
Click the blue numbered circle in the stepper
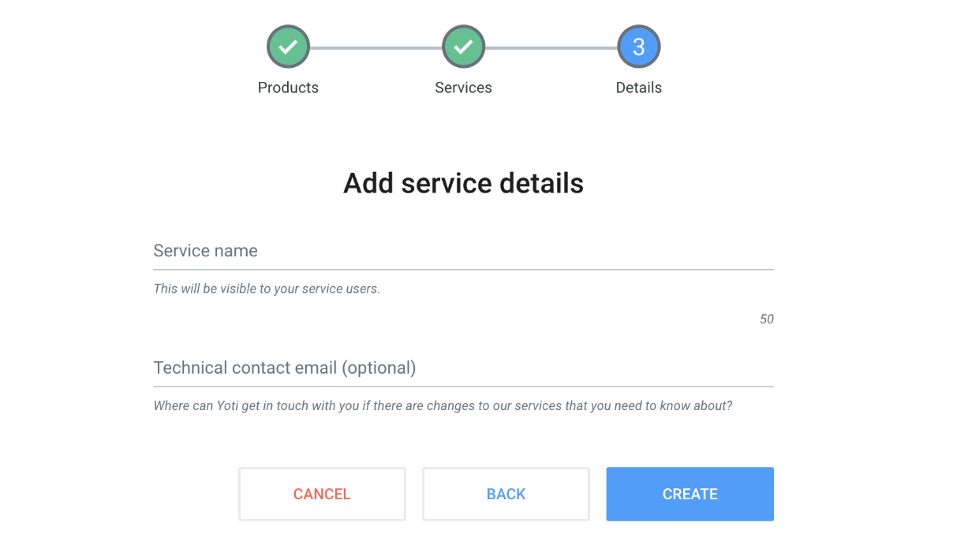(x=638, y=46)
